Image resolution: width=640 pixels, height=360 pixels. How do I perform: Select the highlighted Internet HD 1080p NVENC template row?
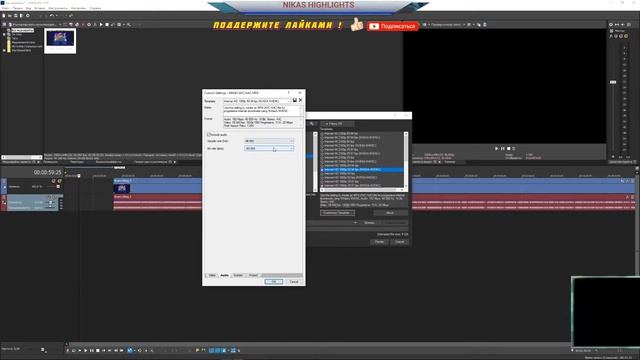click(362, 169)
